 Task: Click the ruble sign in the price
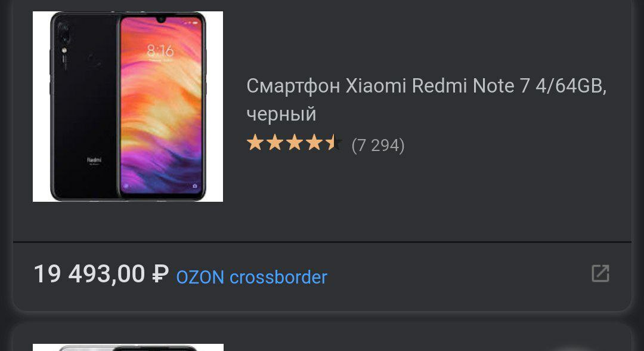[160, 274]
